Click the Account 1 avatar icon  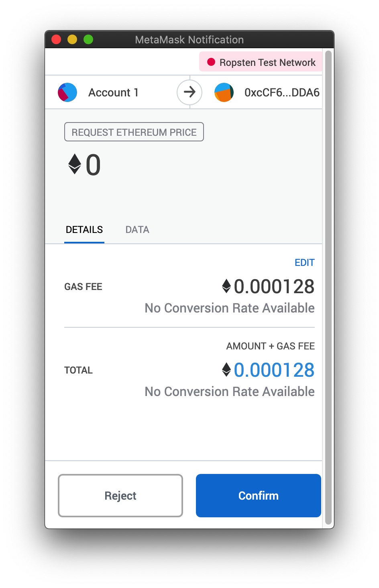tap(67, 92)
